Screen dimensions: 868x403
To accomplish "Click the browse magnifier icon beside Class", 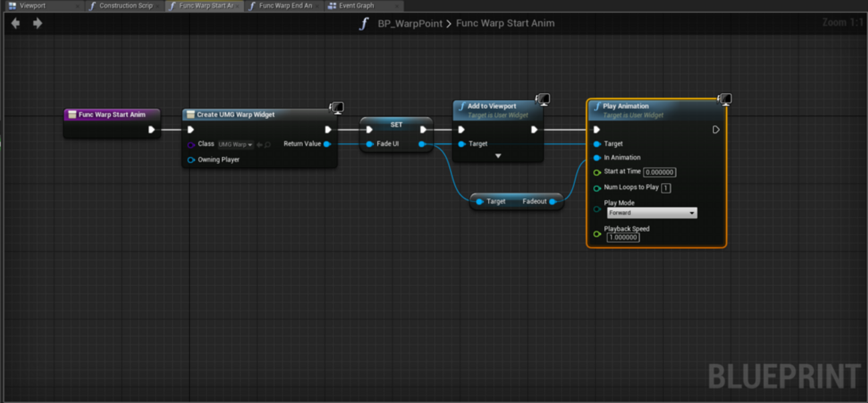I will (268, 144).
